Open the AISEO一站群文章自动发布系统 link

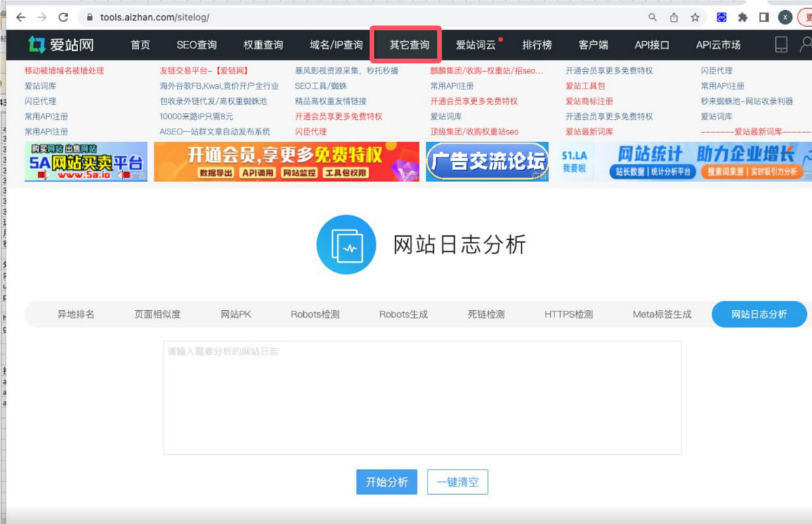click(x=215, y=131)
